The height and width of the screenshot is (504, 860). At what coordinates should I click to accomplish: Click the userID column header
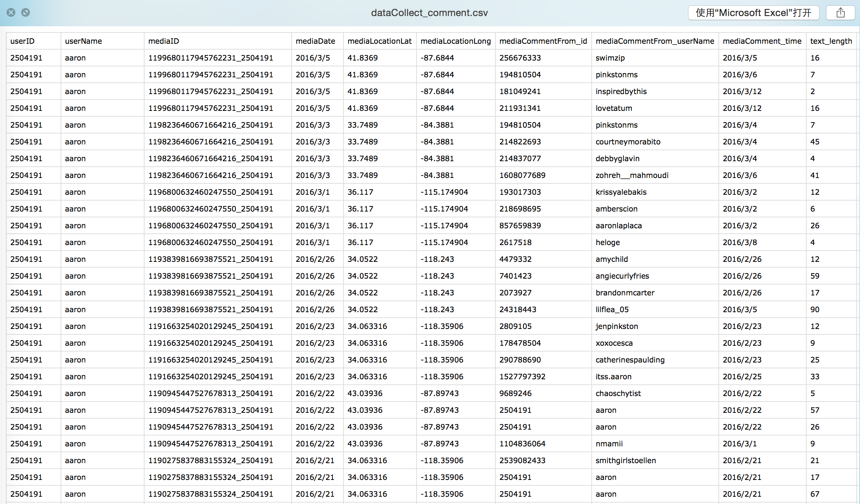23,41
